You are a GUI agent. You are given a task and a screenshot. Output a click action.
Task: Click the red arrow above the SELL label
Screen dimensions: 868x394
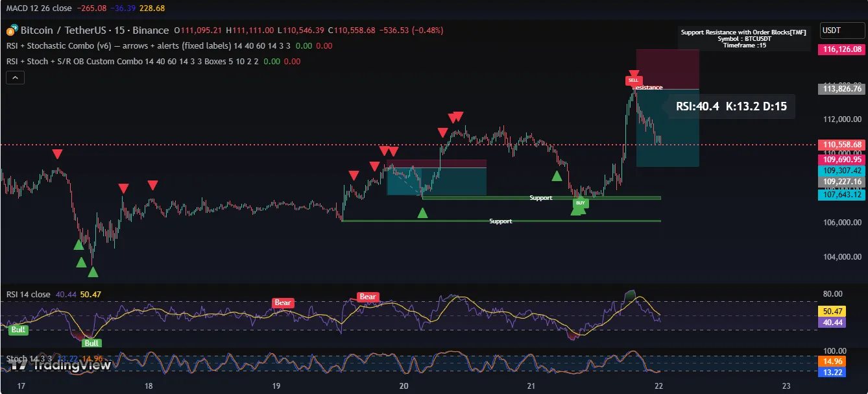[634, 73]
